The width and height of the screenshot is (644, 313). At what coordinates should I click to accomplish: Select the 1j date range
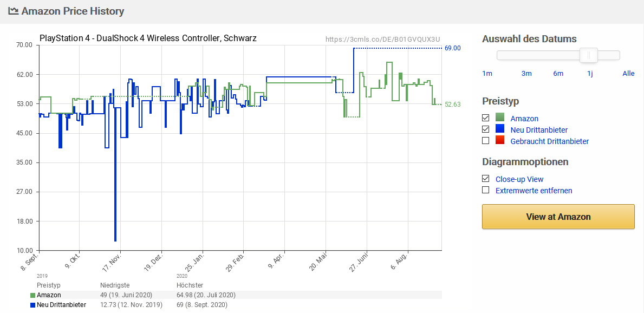[590, 74]
